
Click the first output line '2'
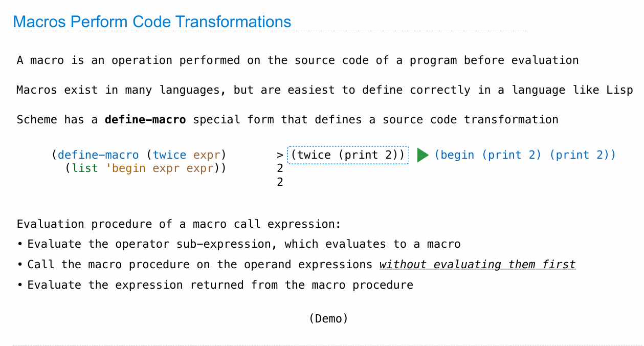click(x=280, y=168)
